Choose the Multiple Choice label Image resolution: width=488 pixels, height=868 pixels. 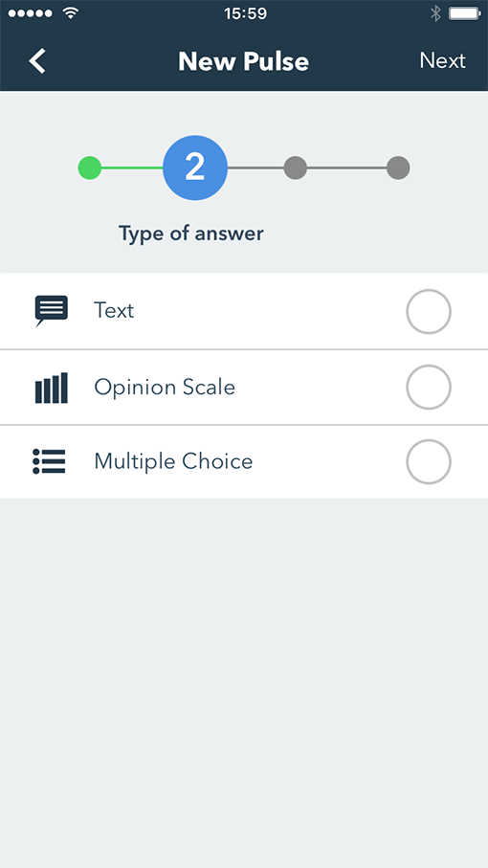[173, 461]
